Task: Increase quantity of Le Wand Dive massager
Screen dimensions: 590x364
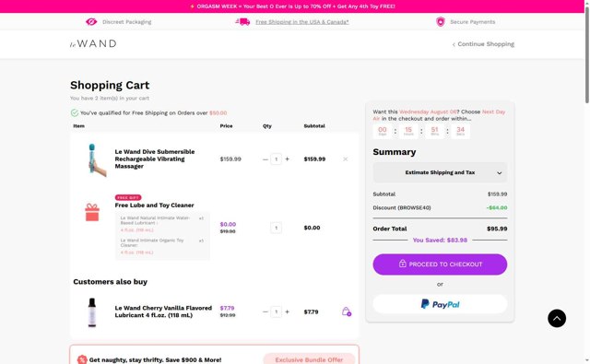Action: (287, 159)
